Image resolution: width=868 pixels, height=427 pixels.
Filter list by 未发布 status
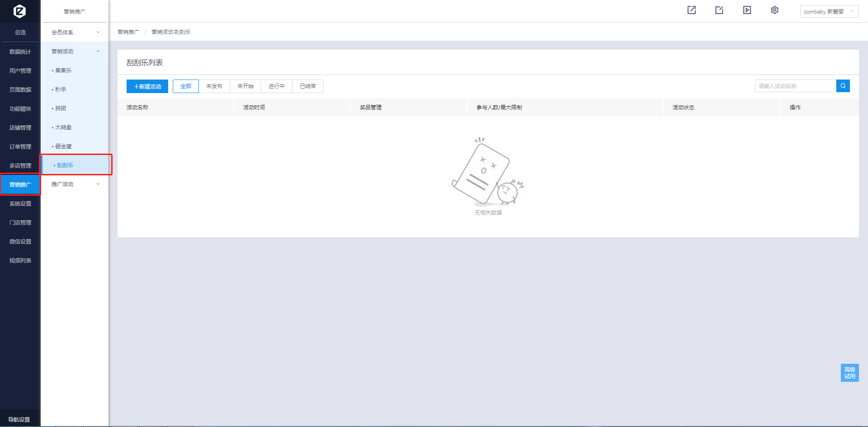pos(214,86)
